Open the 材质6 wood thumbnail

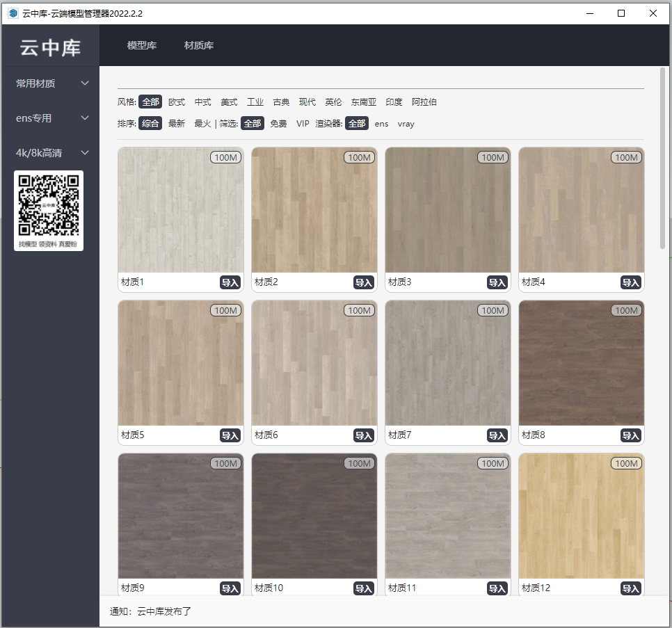pyautogui.click(x=314, y=363)
